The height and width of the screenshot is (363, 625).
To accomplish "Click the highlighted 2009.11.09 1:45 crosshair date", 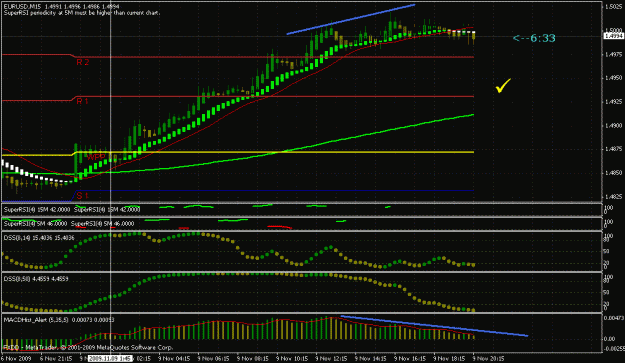I will tap(110, 359).
